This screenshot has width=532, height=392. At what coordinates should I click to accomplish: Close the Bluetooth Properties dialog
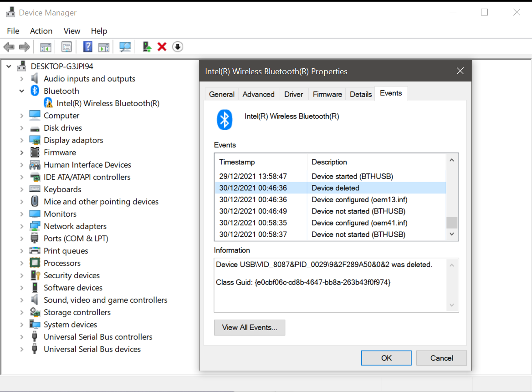coord(460,71)
